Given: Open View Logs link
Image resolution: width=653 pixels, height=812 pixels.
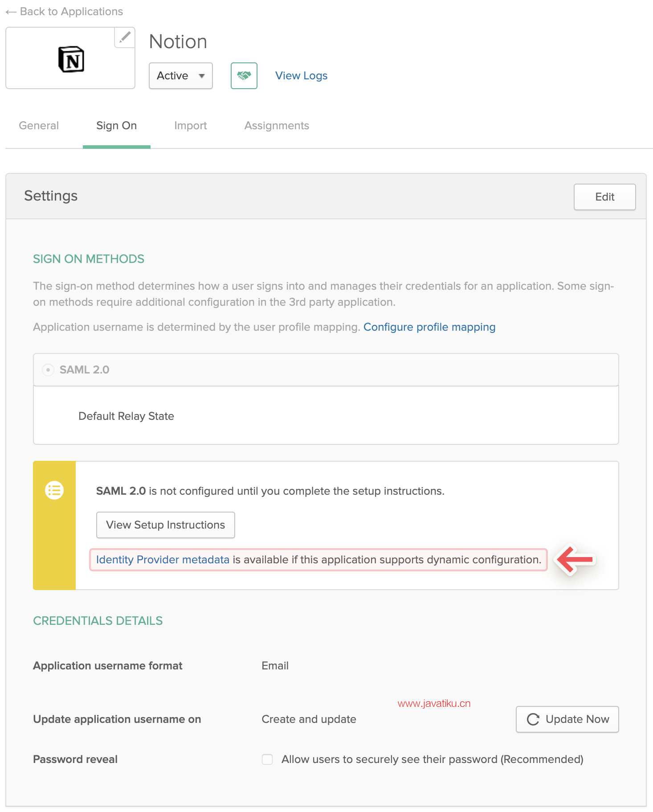Looking at the screenshot, I should (301, 76).
